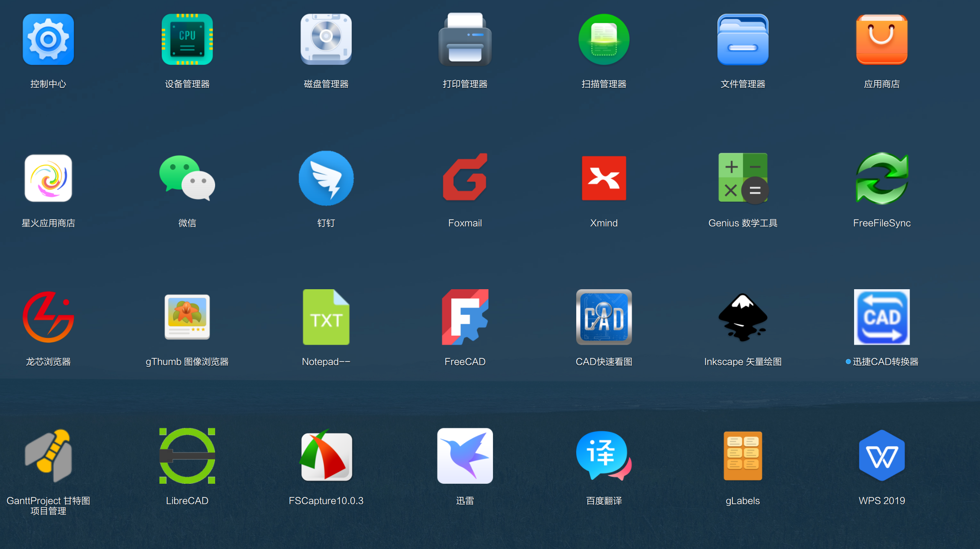Open CAD快速看图 viewer
Image resolution: width=980 pixels, height=549 pixels.
(604, 317)
